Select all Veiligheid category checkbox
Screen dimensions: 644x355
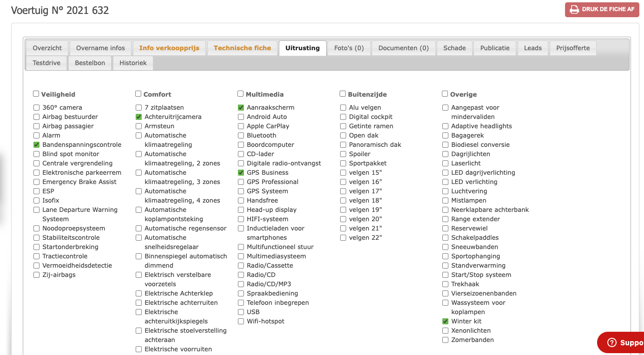coord(36,94)
